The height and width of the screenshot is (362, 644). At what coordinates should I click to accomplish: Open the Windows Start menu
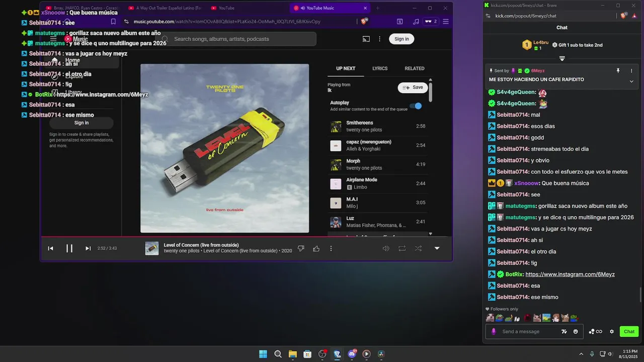pyautogui.click(x=263, y=354)
